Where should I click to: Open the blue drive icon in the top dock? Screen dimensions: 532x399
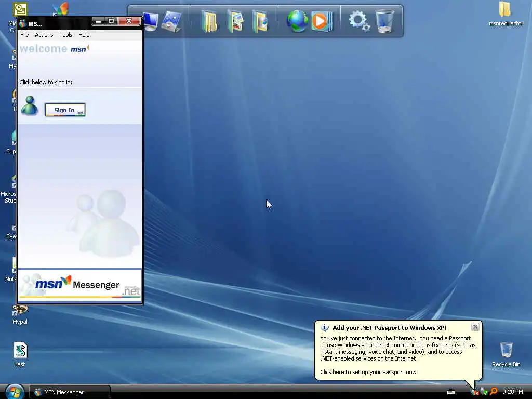[171, 21]
